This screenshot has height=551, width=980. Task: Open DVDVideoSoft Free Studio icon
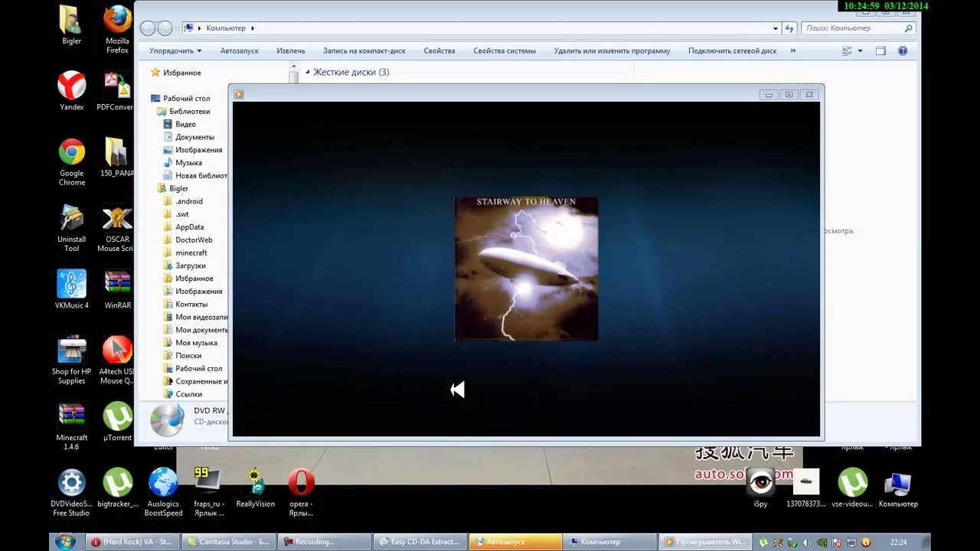coord(72,492)
